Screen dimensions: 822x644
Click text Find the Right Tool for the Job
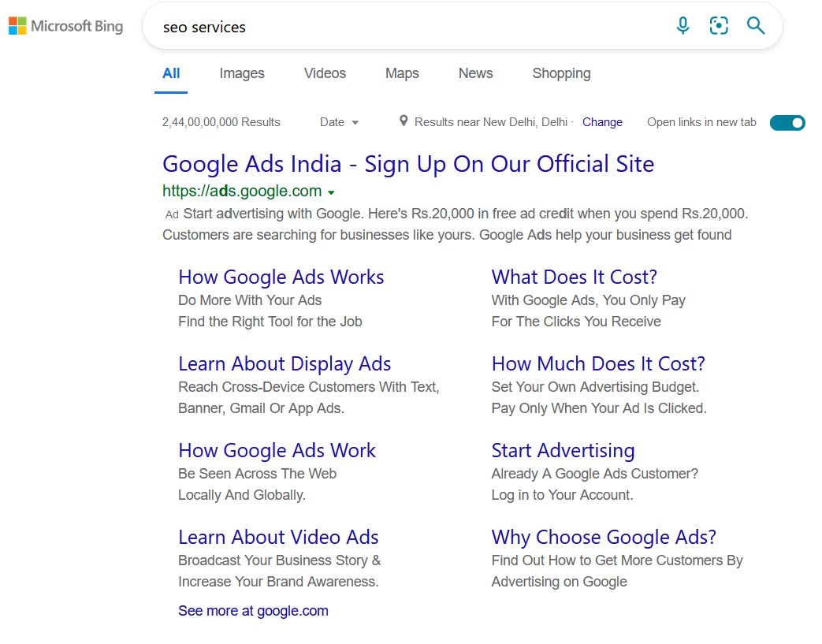(x=270, y=322)
